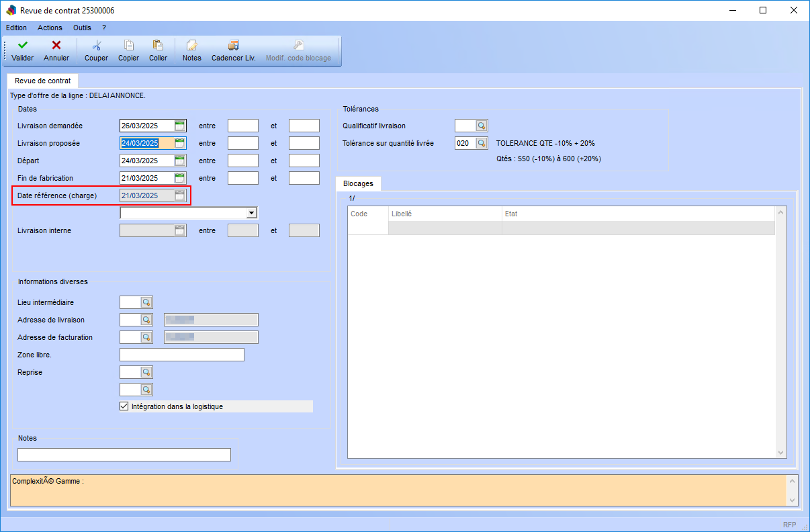Open the Lieu intermédiaire lookup button

pyautogui.click(x=146, y=303)
